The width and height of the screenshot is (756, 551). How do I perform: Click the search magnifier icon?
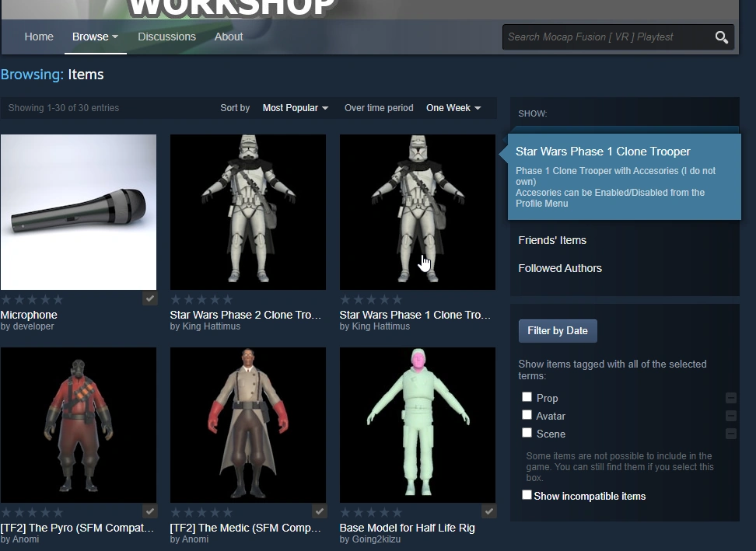721,37
